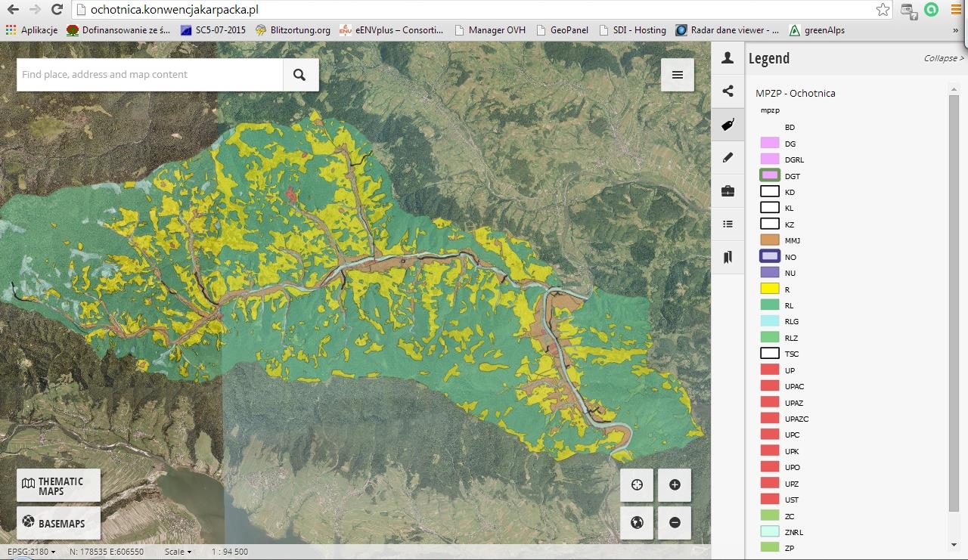
Task: Open the share sidebar icon
Action: pos(728,91)
